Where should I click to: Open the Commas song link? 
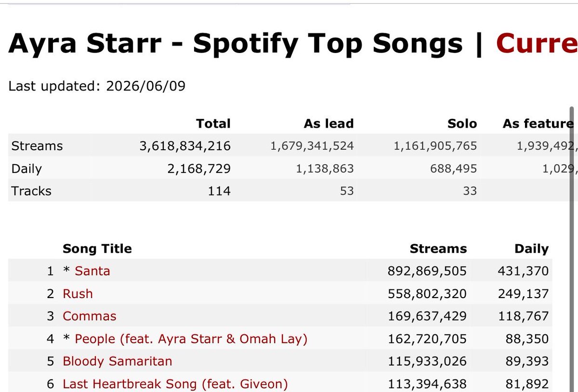(90, 316)
